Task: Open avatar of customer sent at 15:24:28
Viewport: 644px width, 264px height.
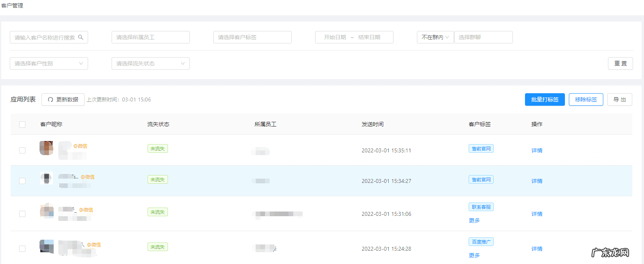Action: click(47, 246)
